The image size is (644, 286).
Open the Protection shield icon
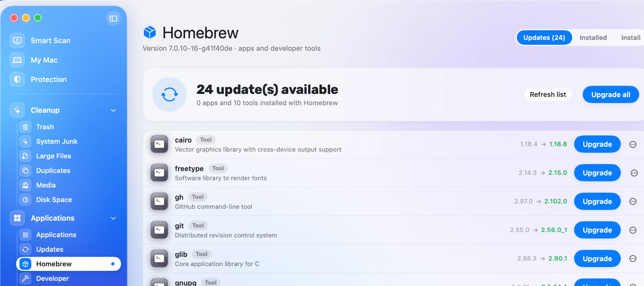click(x=17, y=79)
